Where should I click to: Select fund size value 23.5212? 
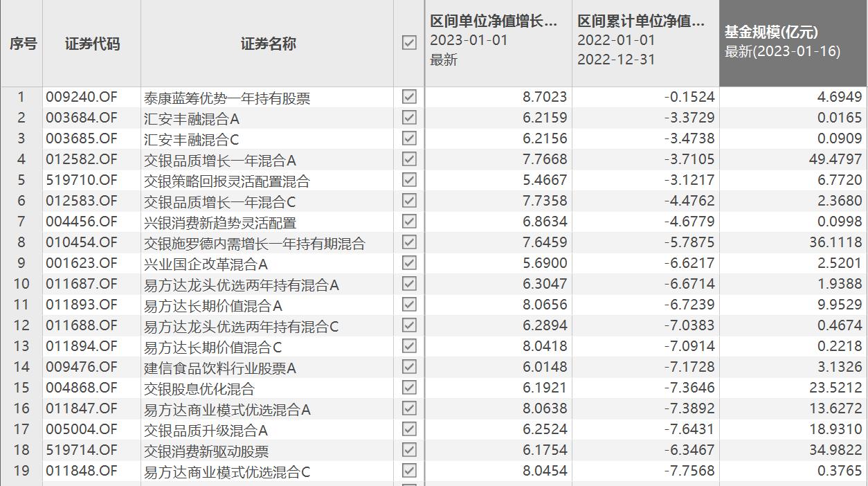click(835, 388)
